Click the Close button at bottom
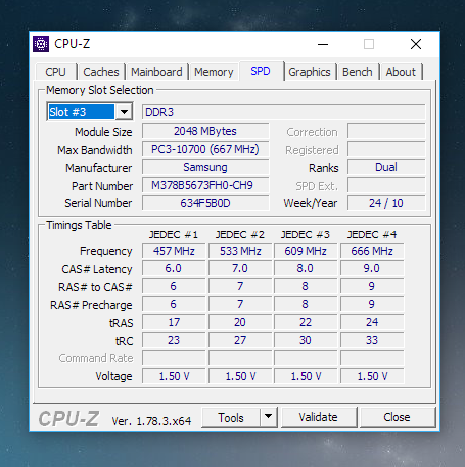The image size is (465, 467). coord(397,417)
